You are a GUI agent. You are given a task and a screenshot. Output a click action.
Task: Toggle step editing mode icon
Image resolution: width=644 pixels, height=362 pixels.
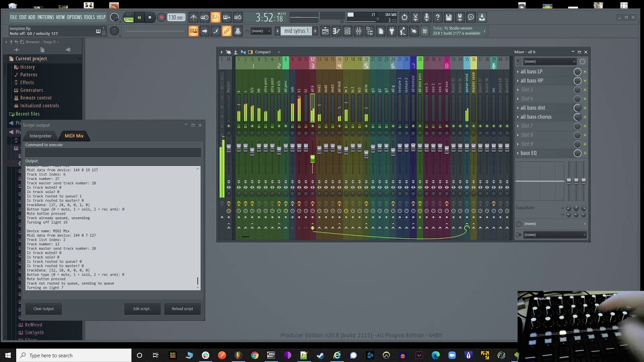click(x=215, y=31)
